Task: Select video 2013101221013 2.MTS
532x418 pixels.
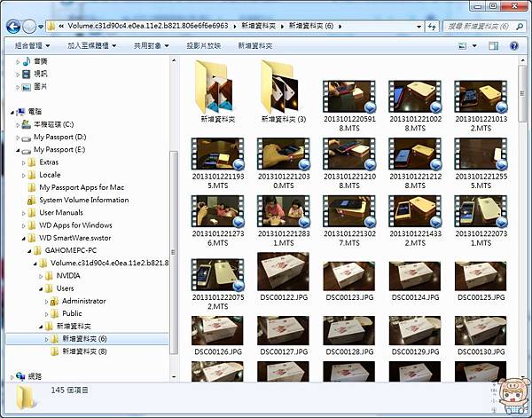Action: [481, 106]
